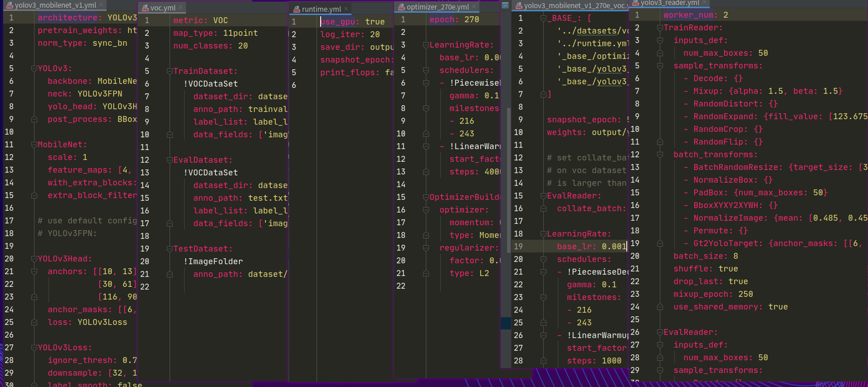Close the yolov3_mobilenet_v1.yml tab
The width and height of the screenshot is (868, 387).
pyautogui.click(x=102, y=5)
